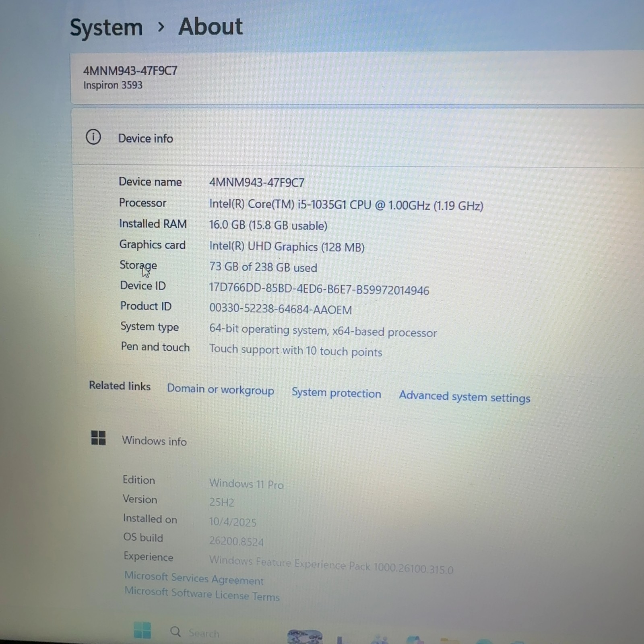This screenshot has height=644, width=644.
Task: Click the Windows info logo icon
Action: [x=98, y=438]
